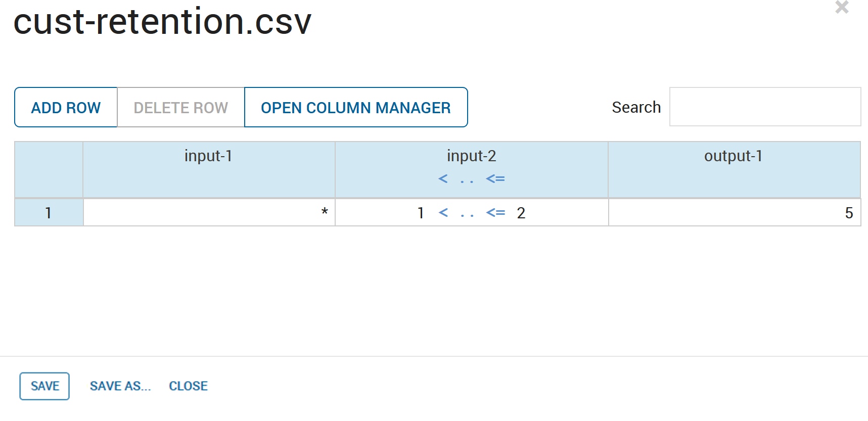Select row number 1 header

[49, 213]
